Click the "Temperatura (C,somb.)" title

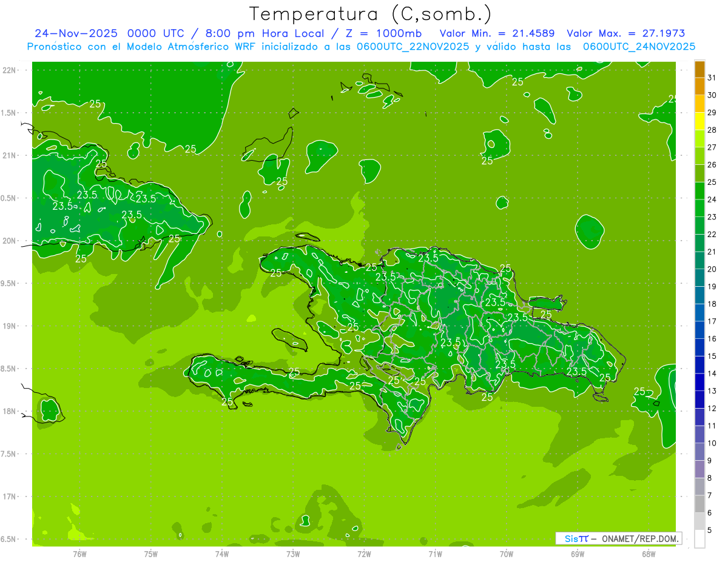pos(370,14)
